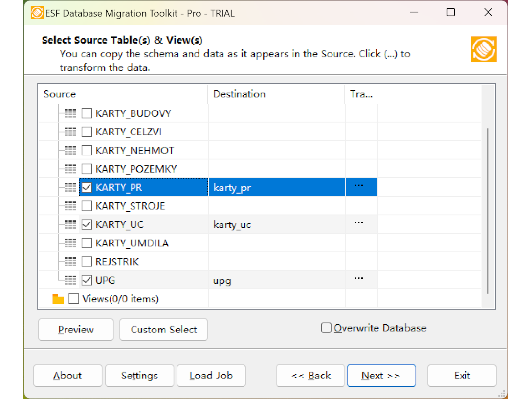Open the Settings dialog
This screenshot has height=399, width=532.
pos(139,376)
